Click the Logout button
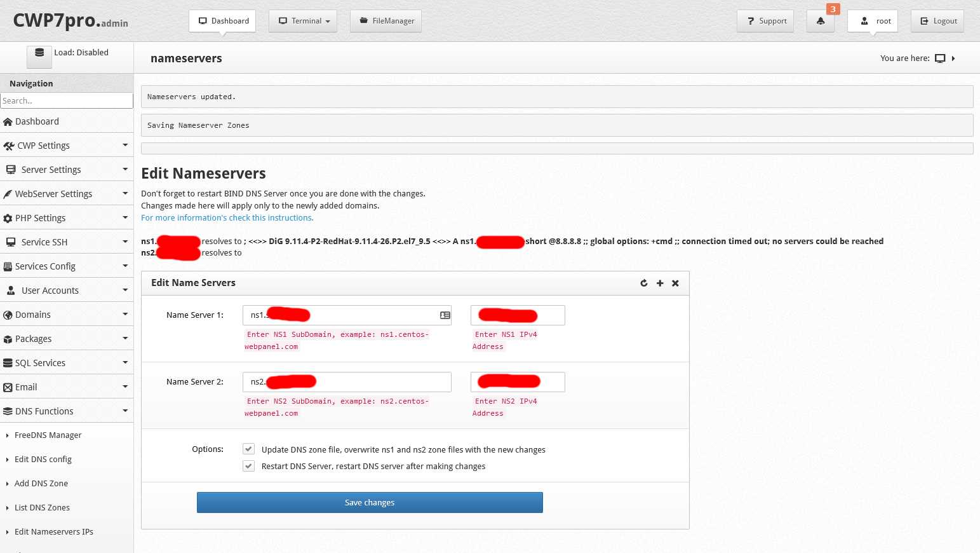Viewport: 980px width, 553px height. point(938,21)
